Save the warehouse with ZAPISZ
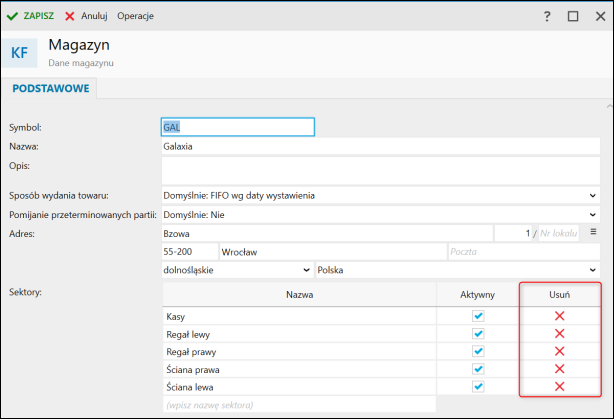 30,17
